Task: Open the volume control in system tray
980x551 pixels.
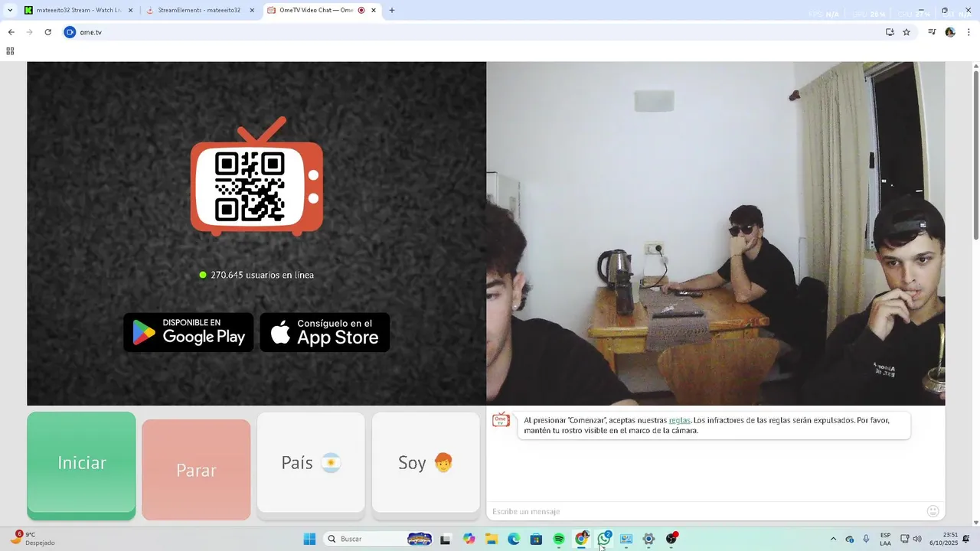Action: tap(917, 540)
